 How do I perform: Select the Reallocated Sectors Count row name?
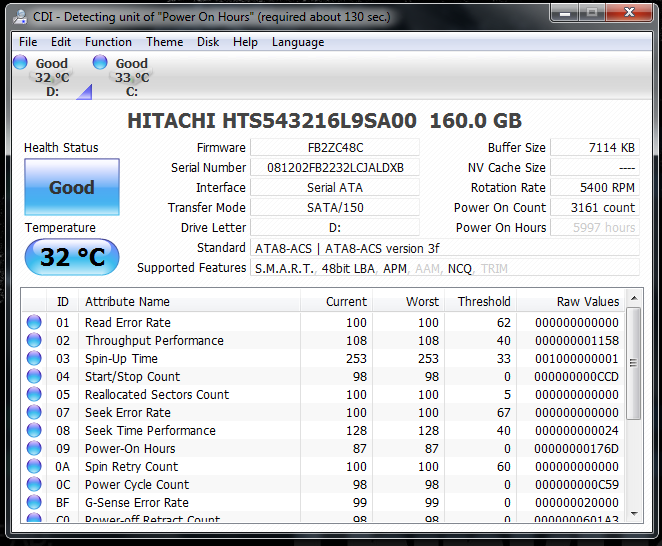pos(157,394)
